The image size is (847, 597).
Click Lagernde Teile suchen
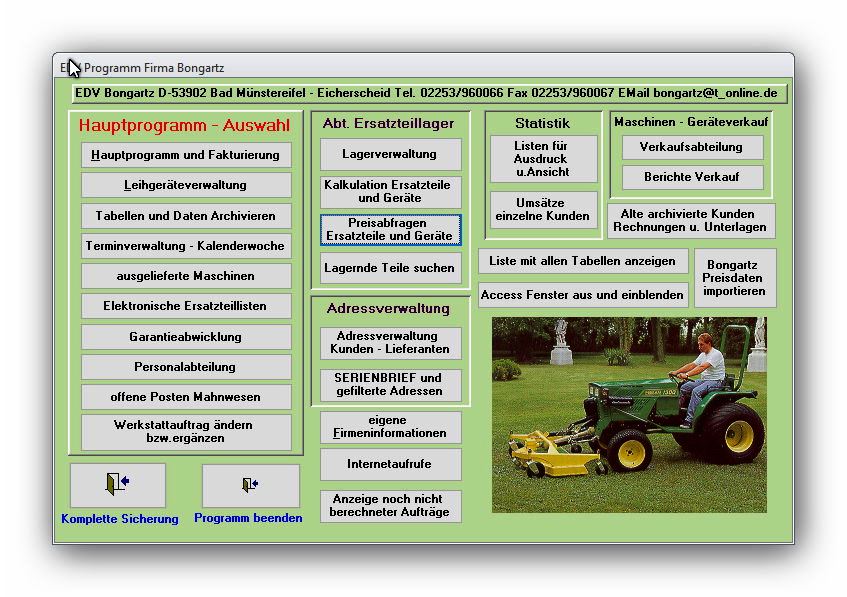[x=390, y=268]
